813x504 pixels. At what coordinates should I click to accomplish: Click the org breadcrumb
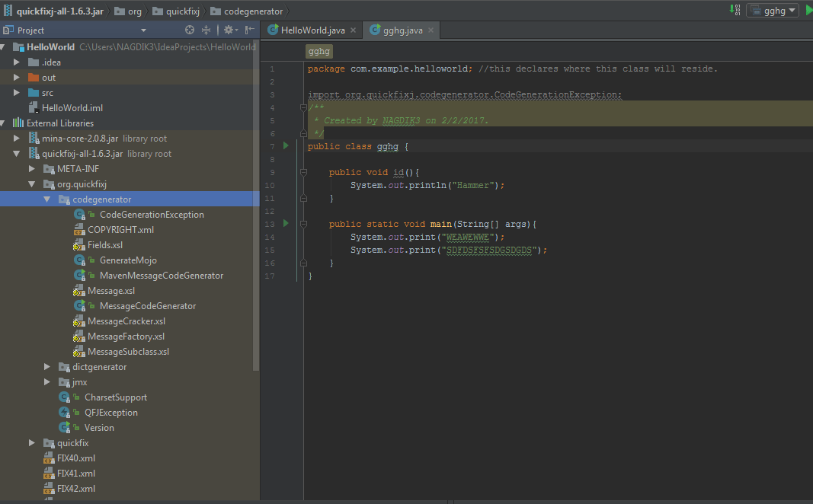129,11
